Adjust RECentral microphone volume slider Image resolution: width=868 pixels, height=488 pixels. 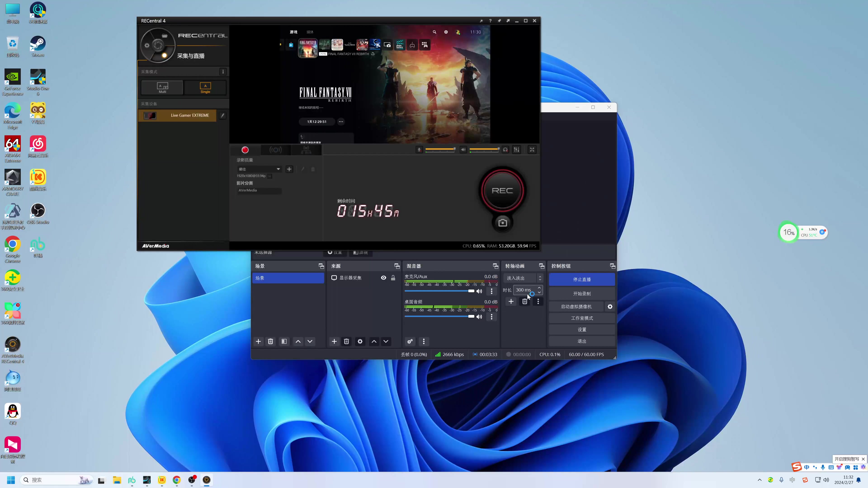pos(440,149)
